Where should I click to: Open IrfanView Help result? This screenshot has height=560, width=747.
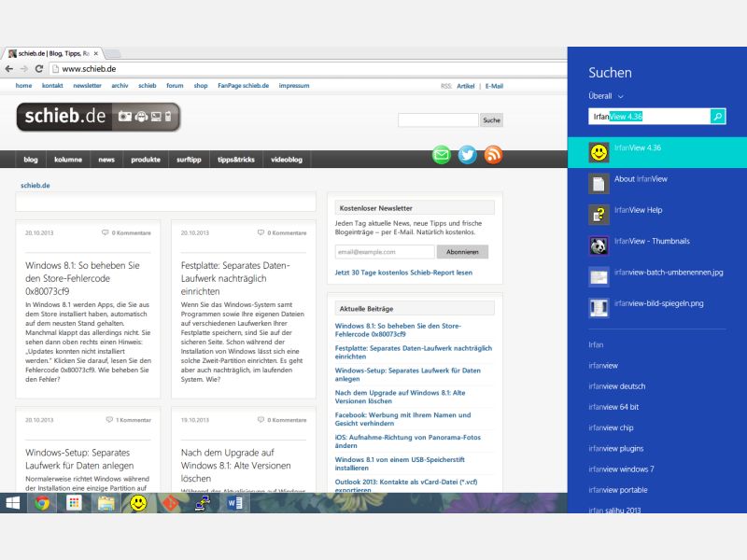pyautogui.click(x=657, y=215)
